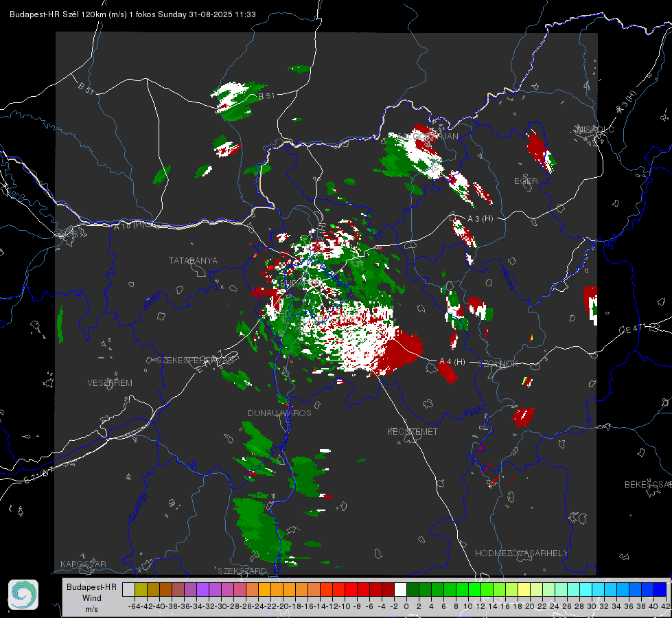Select the deep blue swatch between 40 and 42
The image size is (672, 618).
click(660, 589)
